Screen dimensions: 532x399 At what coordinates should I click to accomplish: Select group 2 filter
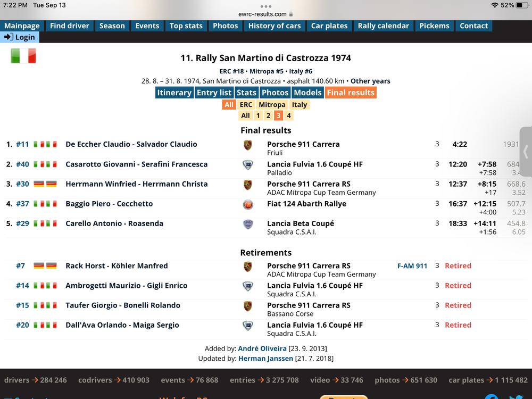point(268,115)
